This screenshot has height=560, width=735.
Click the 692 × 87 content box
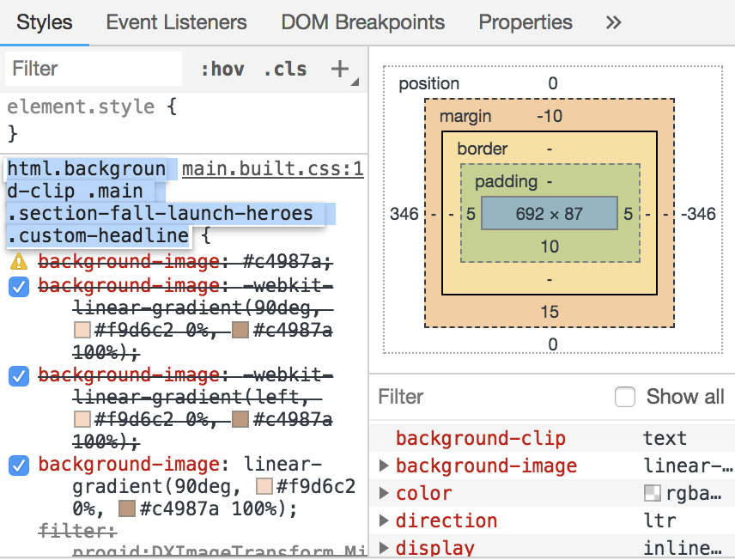point(550,214)
